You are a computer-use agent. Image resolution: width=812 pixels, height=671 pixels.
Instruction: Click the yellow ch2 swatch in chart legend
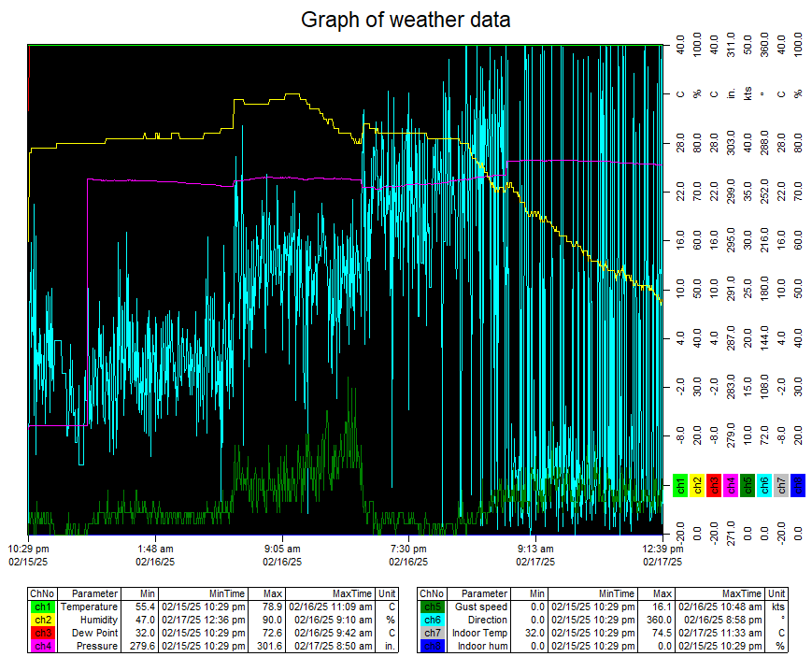[697, 485]
